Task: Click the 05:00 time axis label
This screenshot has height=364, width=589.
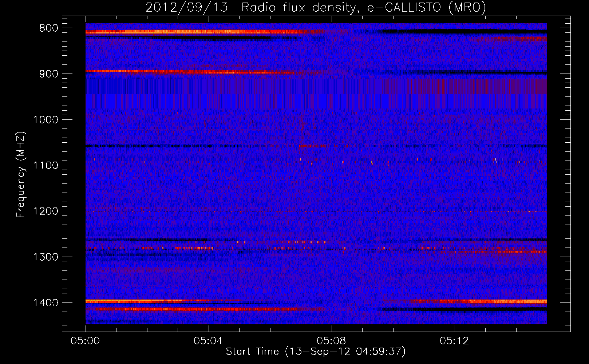Action: [x=86, y=341]
